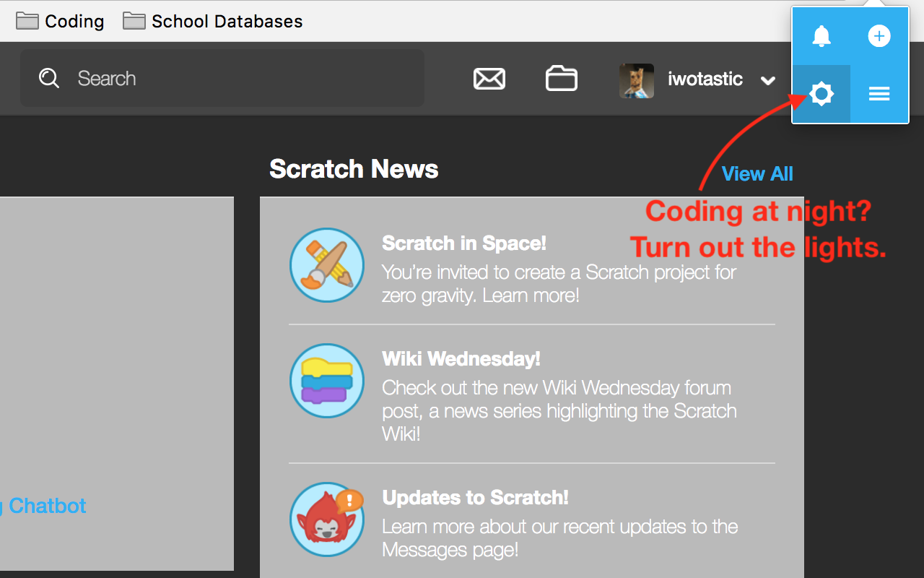Open the Messages envelope icon
This screenshot has width=924, height=578.
(489, 79)
